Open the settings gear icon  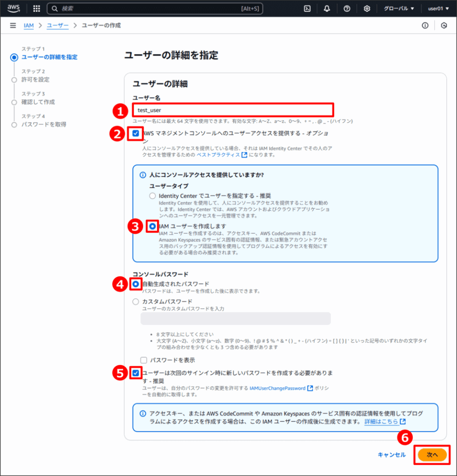click(367, 8)
